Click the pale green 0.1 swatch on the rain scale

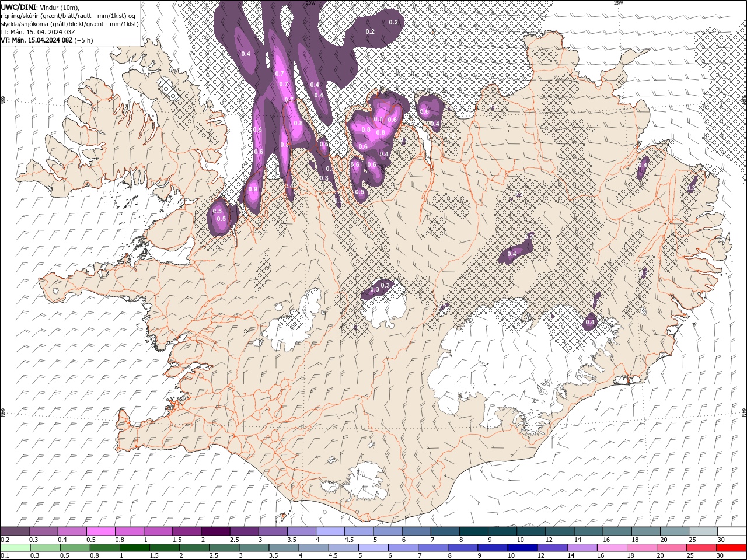[15, 548]
